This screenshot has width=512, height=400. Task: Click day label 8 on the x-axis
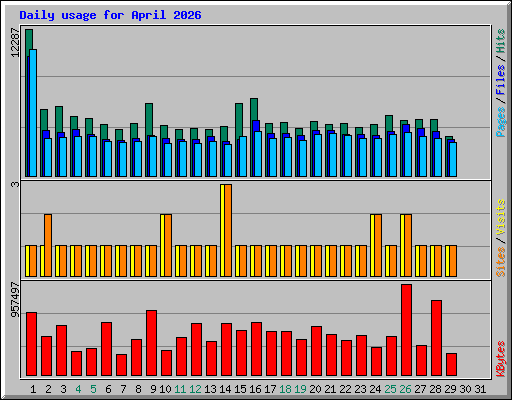[138, 389]
